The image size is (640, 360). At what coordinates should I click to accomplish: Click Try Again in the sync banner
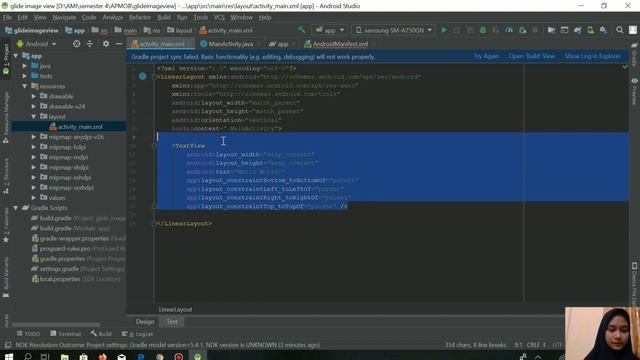coord(486,56)
